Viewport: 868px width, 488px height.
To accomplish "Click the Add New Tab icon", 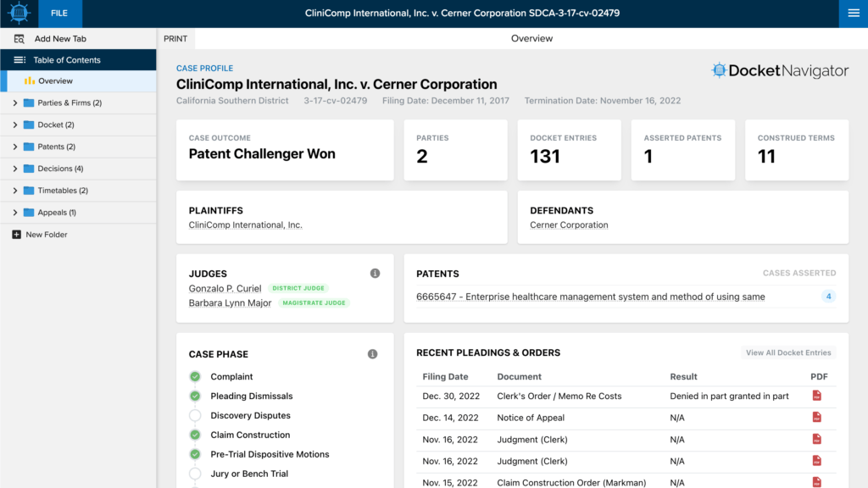I will [x=19, y=39].
